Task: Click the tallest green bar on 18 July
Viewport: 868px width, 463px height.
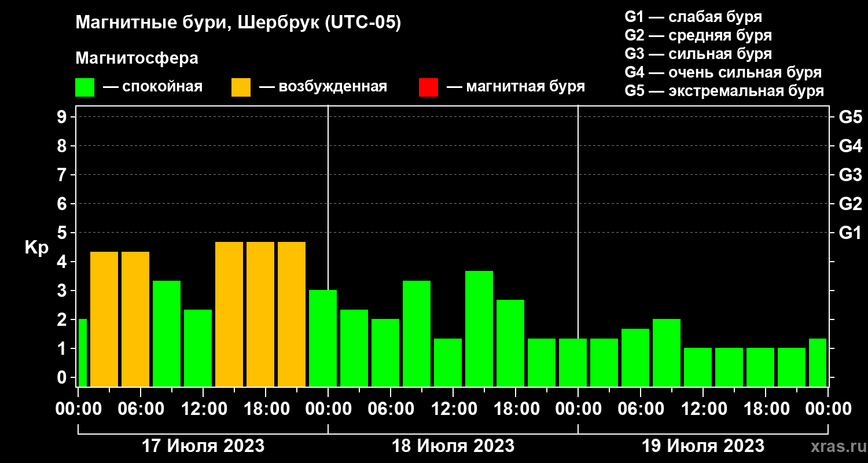Action: 479,329
